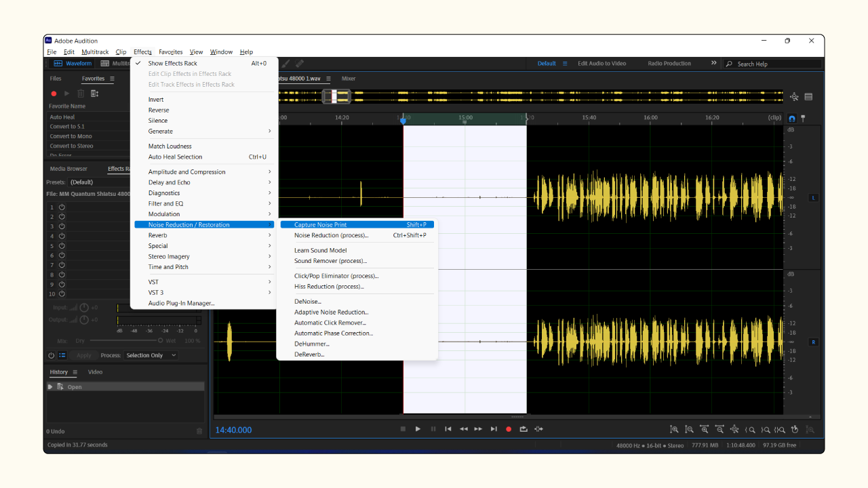Move playhead to next marker
868x488 pixels.
[x=494, y=429]
